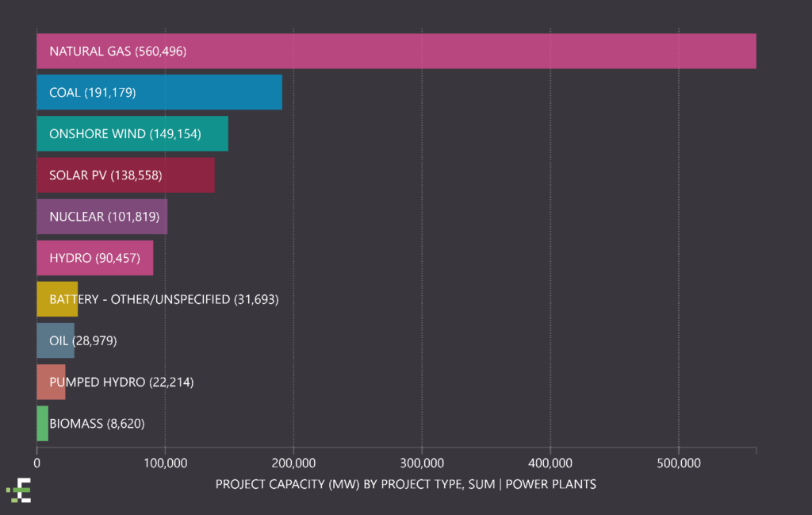Select the yellow Battery bar

[57, 299]
